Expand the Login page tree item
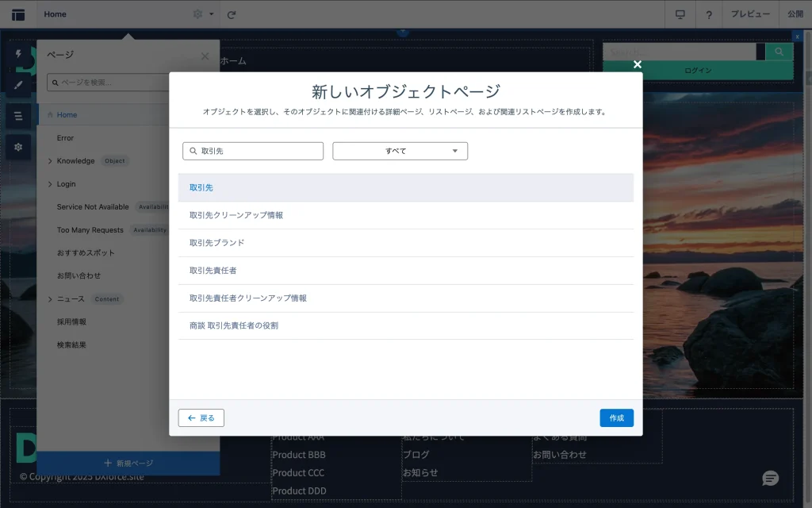This screenshot has height=508, width=812. click(x=50, y=184)
